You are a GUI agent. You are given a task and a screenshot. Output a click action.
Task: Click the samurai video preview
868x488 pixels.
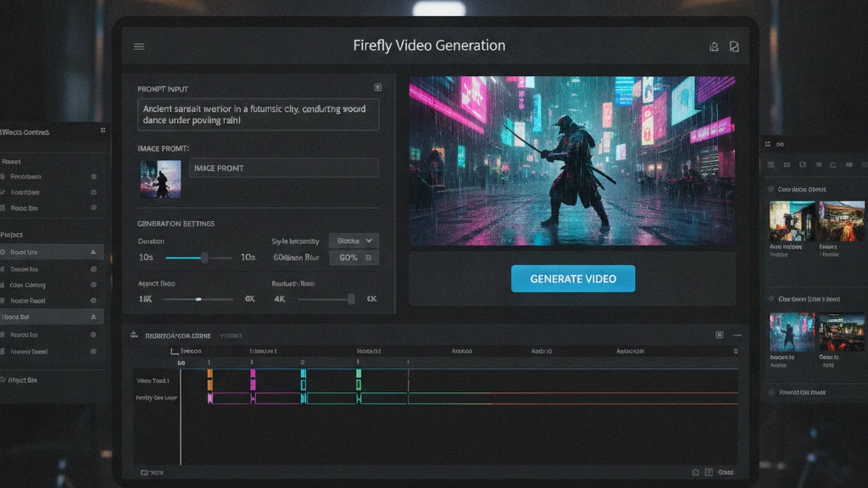click(572, 161)
